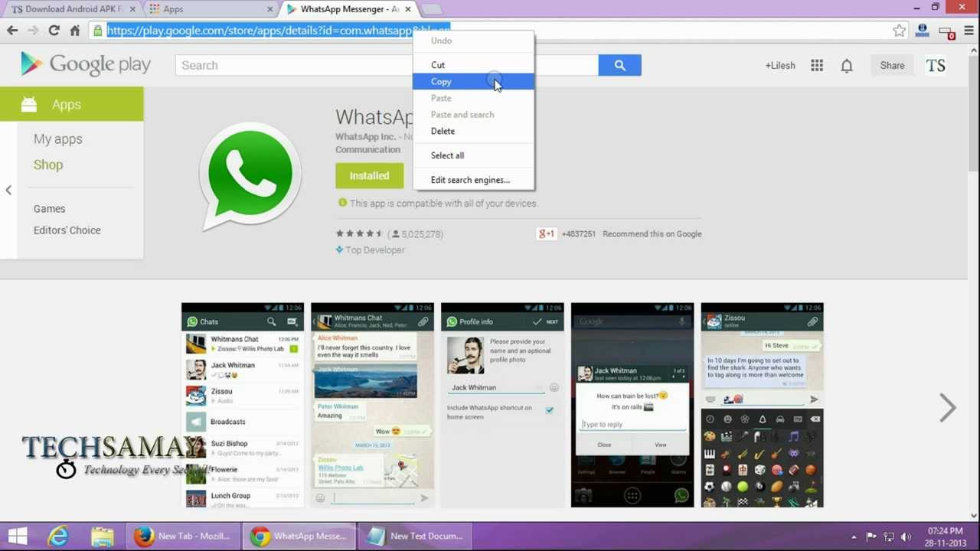Screen dimensions: 980x551
Task: Click the volume speaker tray icon
Action: pyautogui.click(x=906, y=536)
